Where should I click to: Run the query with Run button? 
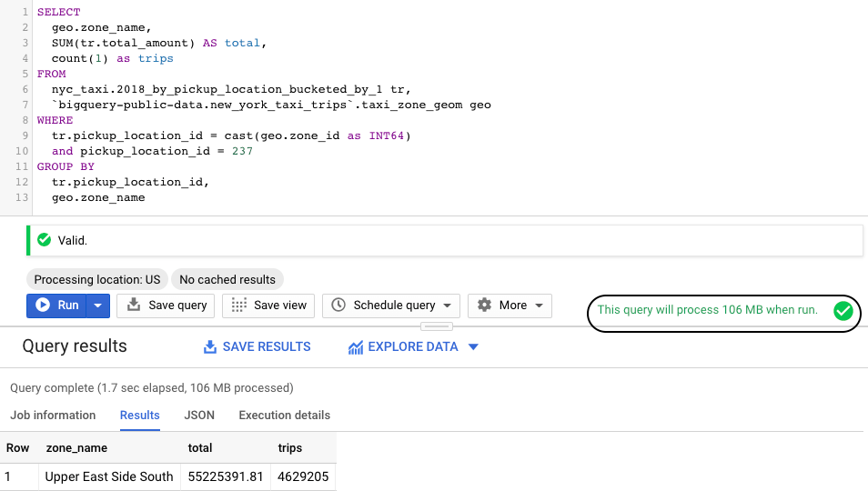(x=56, y=306)
